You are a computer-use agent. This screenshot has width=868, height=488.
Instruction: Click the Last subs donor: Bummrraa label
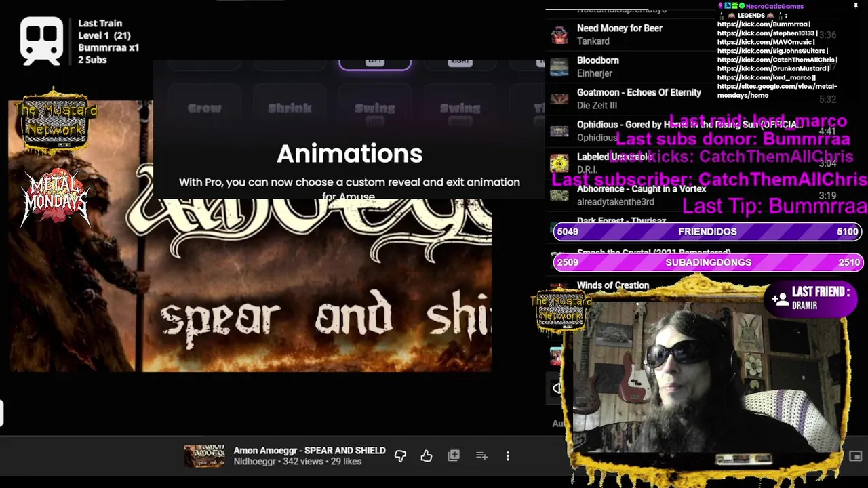(x=733, y=139)
